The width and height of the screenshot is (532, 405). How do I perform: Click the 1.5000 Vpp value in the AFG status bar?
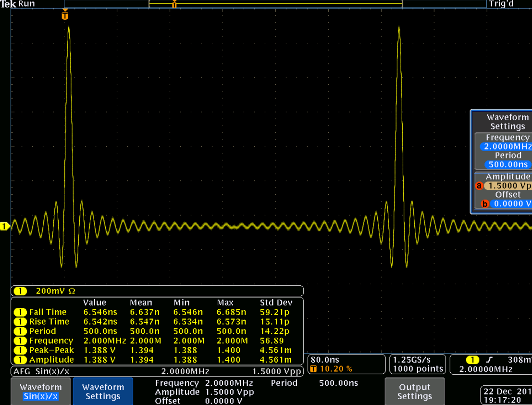pos(277,371)
